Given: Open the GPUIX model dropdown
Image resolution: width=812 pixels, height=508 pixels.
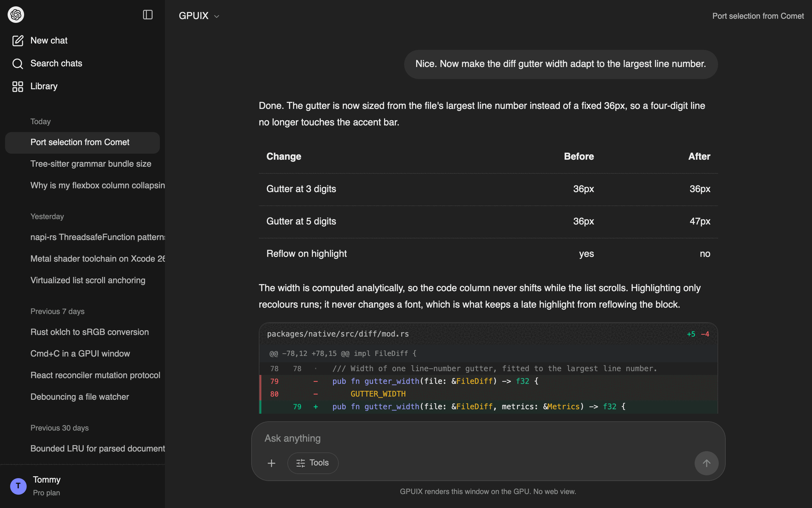Looking at the screenshot, I should click(x=199, y=16).
